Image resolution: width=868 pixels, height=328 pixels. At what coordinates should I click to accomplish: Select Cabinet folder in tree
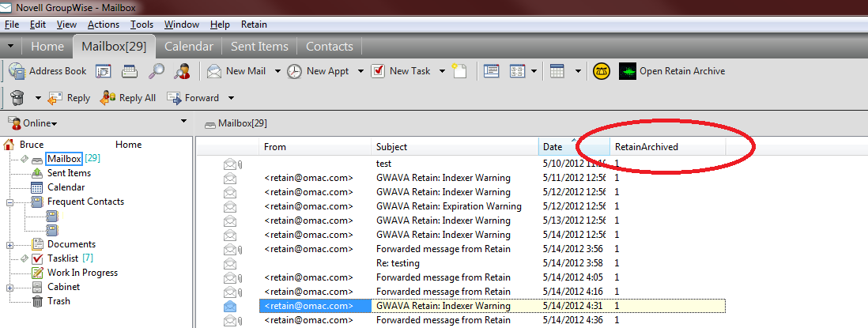tap(64, 287)
